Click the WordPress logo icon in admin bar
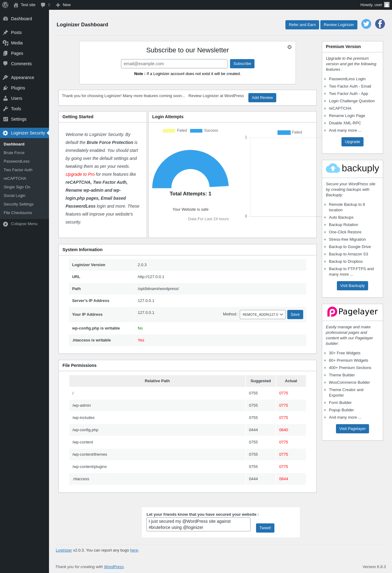The image size is (392, 573). click(5, 5)
